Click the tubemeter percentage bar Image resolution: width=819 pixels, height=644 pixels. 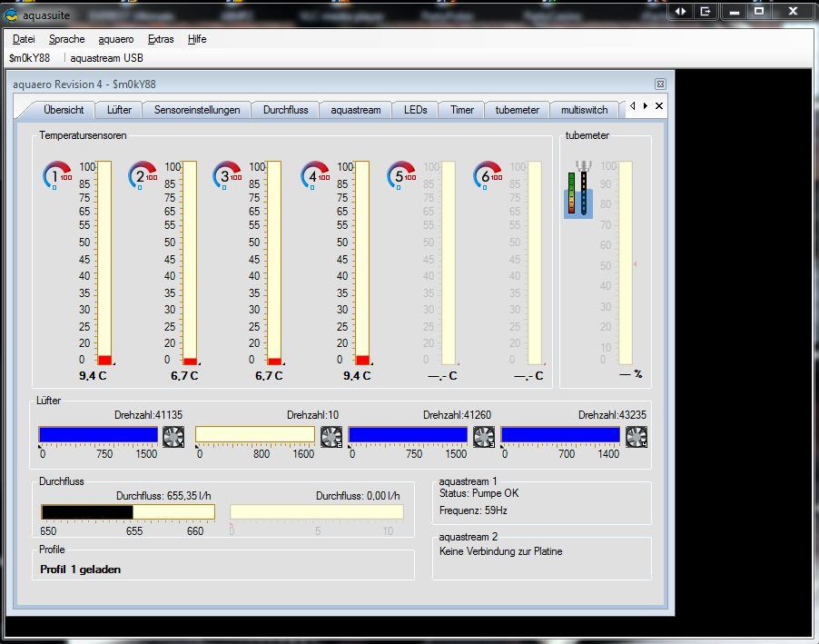[626, 263]
